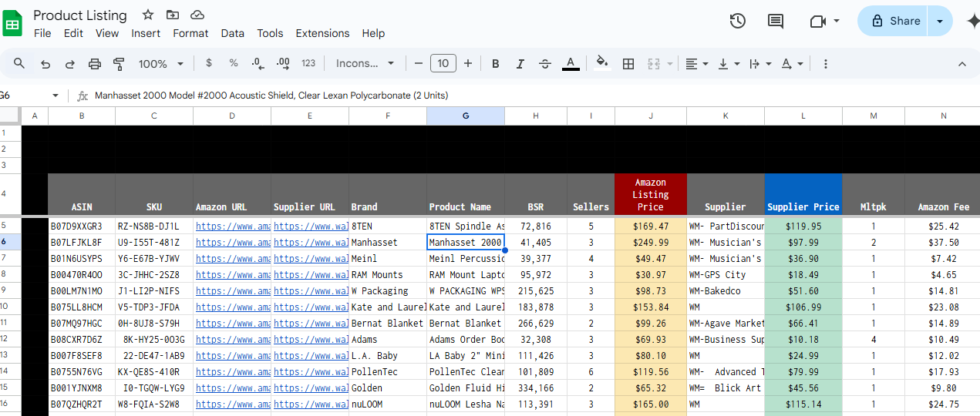Select cell with ASIN B07LFJKL8F
Viewport: 980px width, 416px height.
tap(82, 243)
